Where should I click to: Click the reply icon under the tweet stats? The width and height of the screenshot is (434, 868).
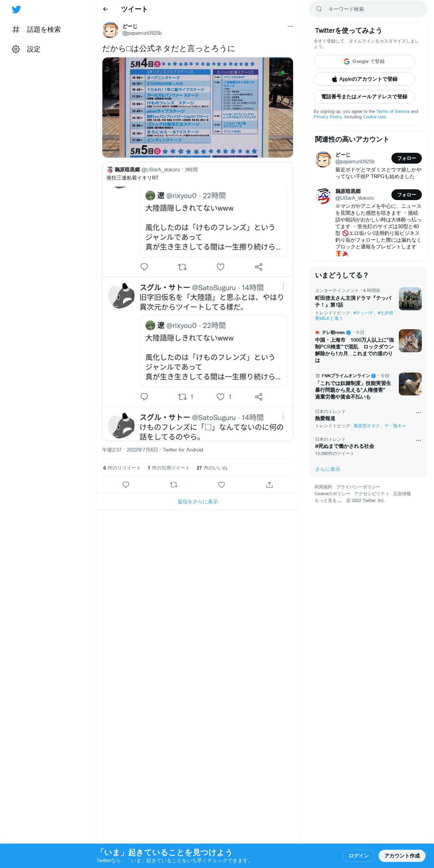tap(126, 485)
